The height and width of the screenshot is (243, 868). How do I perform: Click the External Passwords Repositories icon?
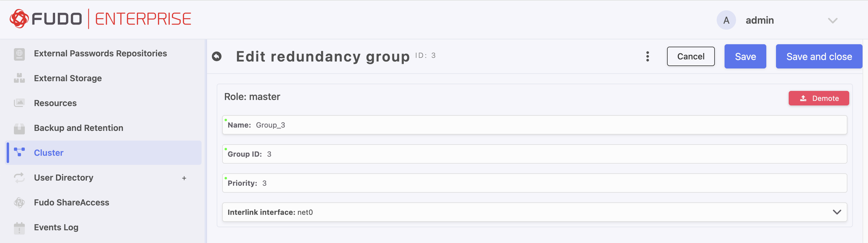coord(19,54)
